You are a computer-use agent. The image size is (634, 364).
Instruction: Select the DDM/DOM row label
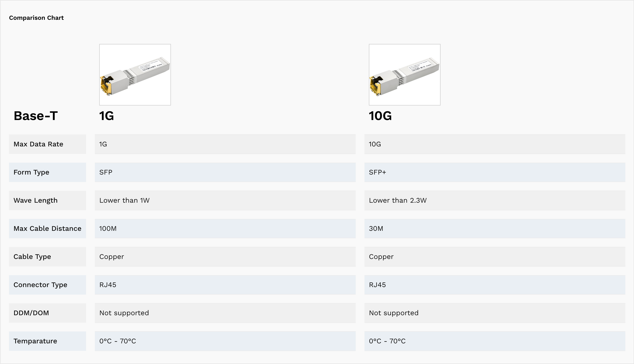[31, 313]
